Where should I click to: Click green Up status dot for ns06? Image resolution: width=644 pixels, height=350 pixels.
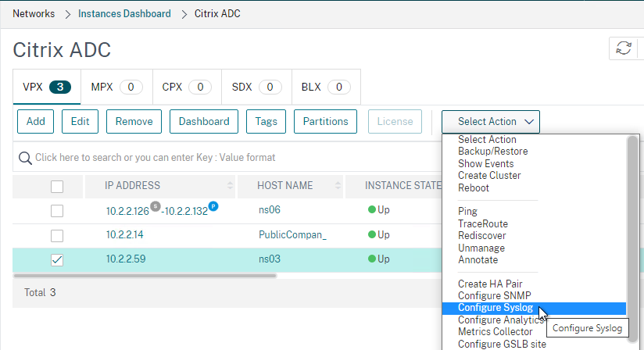coord(372,209)
